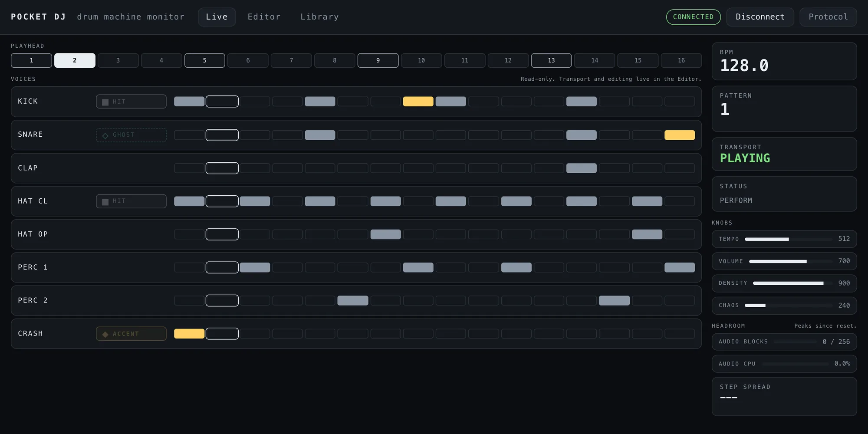Screen dimensions: 868x434
Task: Toggle KICK step 1 cell
Action: point(189,102)
